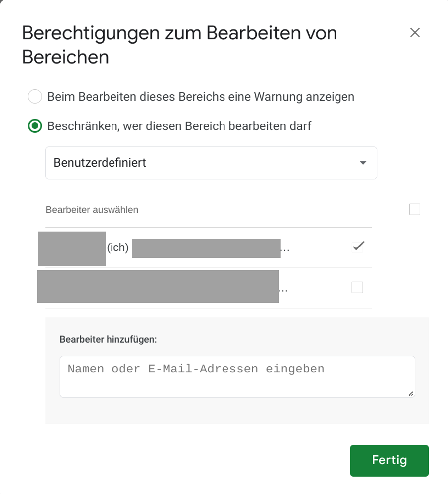Close the permissions dialog with the X icon
The width and height of the screenshot is (448, 494).
tap(416, 33)
